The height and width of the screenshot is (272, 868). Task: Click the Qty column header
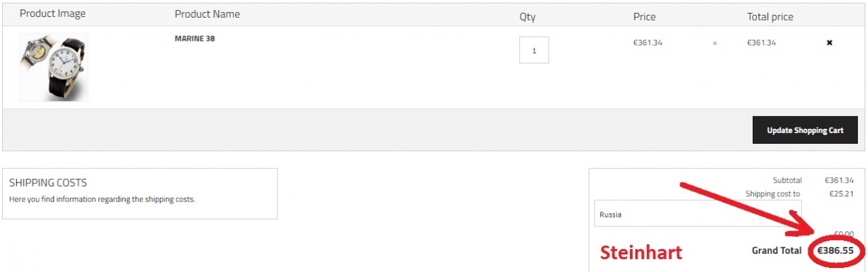(x=528, y=17)
